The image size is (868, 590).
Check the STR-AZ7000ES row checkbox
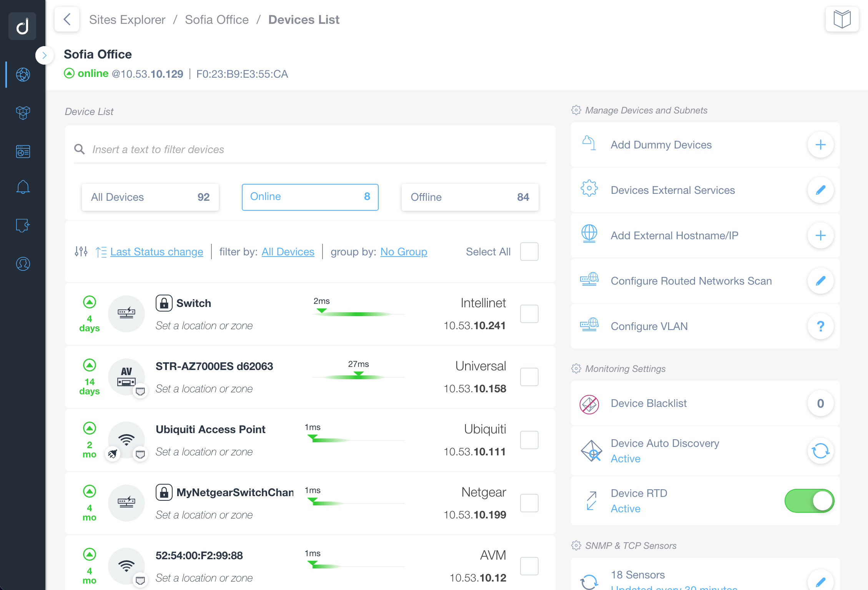[x=529, y=377]
